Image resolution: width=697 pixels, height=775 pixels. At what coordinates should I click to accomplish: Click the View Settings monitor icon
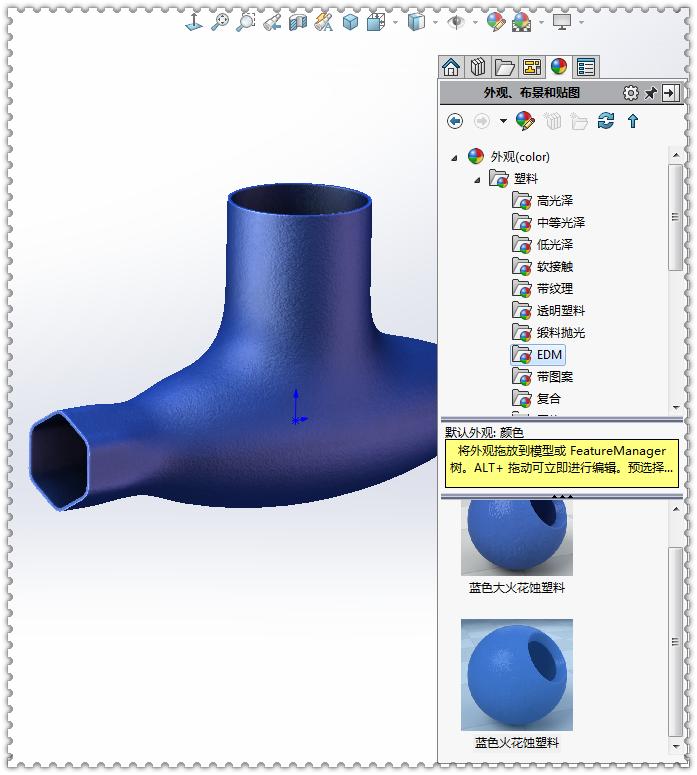click(x=562, y=22)
